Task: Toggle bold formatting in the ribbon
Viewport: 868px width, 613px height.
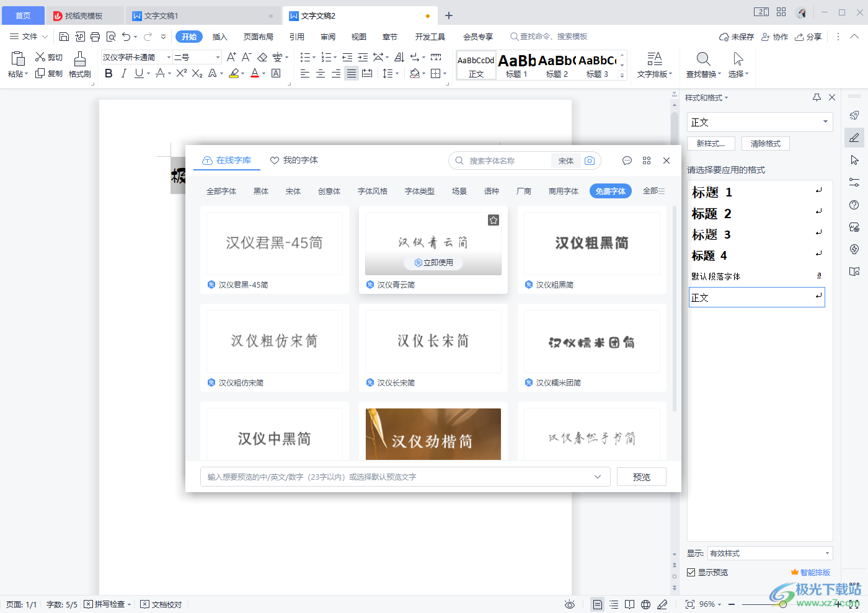Action: 109,73
